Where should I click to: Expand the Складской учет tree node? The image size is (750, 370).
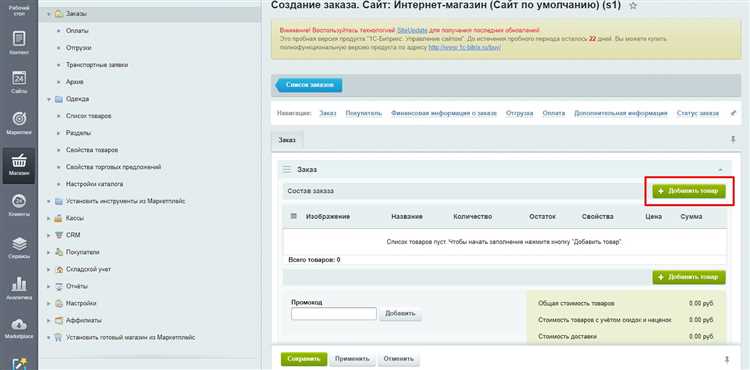48,269
